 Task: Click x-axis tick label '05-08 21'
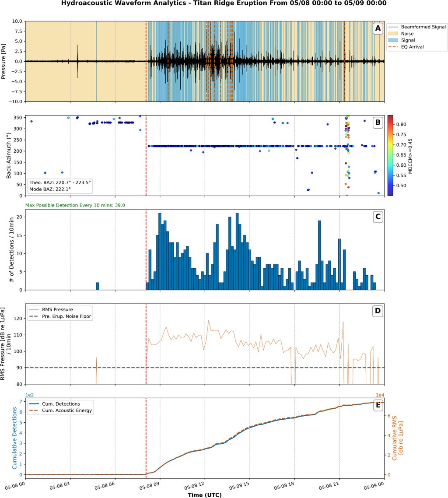tap(329, 486)
